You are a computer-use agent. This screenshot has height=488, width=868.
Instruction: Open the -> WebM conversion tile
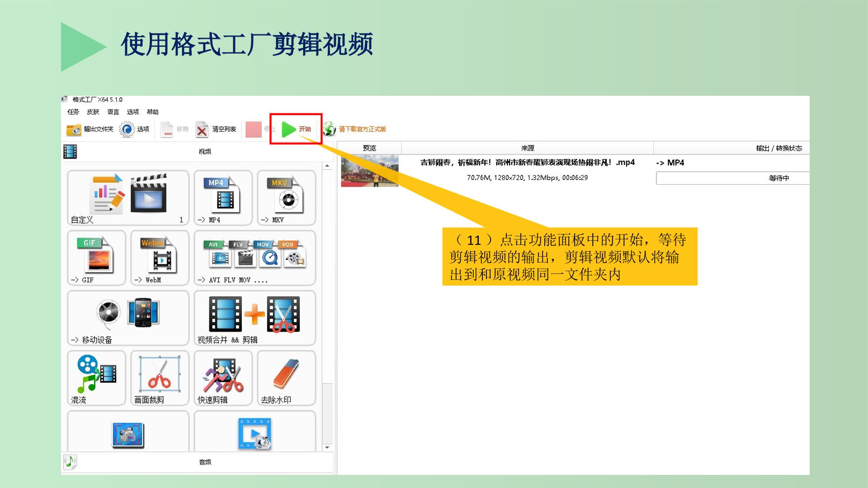pos(160,258)
